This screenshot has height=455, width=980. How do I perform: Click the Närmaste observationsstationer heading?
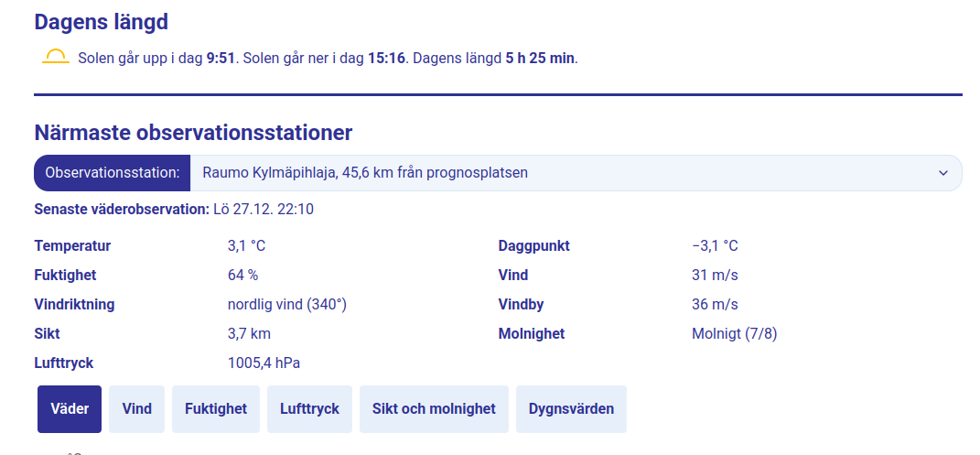(x=193, y=133)
